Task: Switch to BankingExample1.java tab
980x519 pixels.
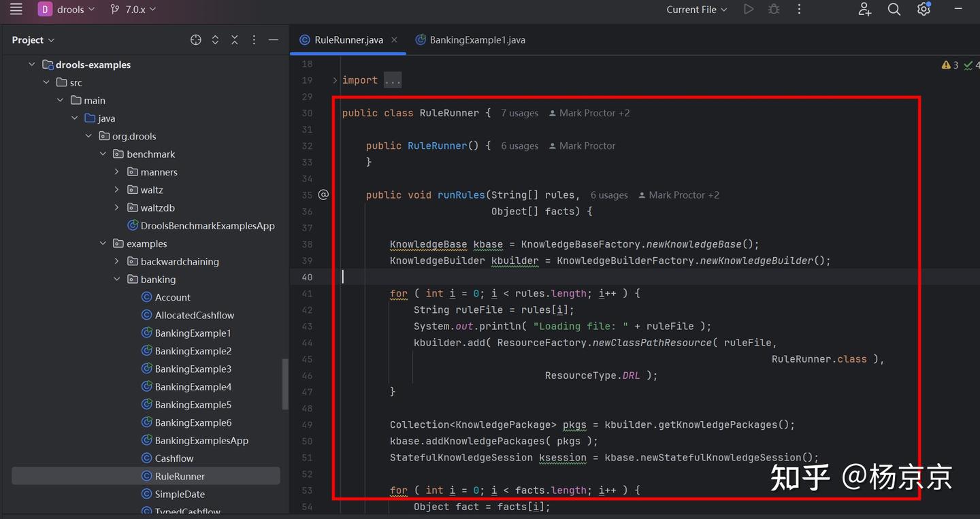Action: click(476, 40)
